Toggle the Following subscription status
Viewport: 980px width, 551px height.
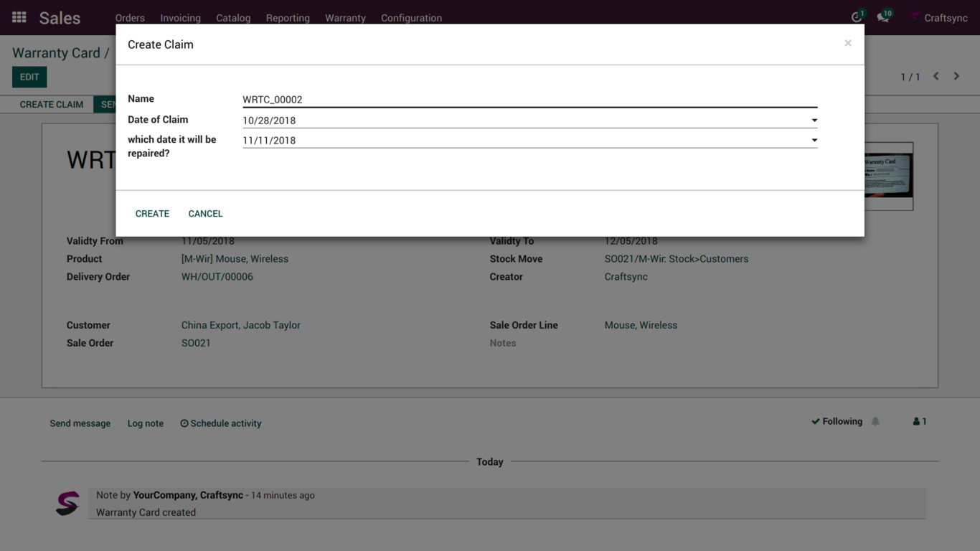(837, 422)
